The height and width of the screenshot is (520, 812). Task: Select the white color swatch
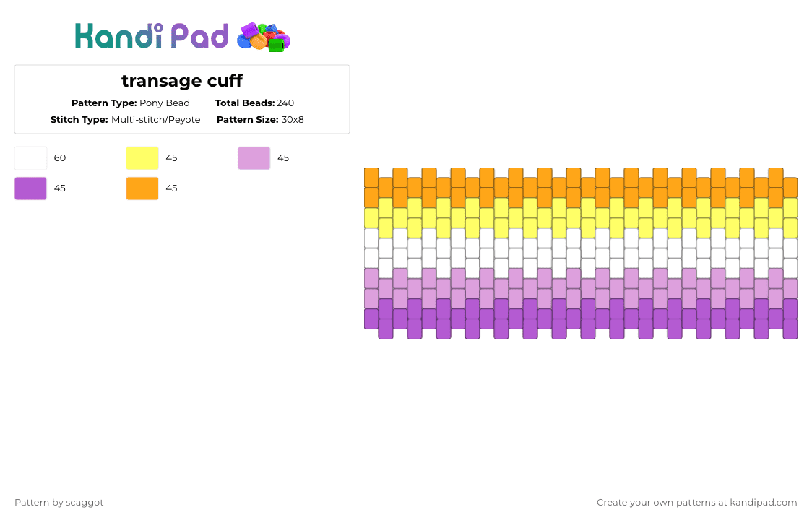click(30, 158)
